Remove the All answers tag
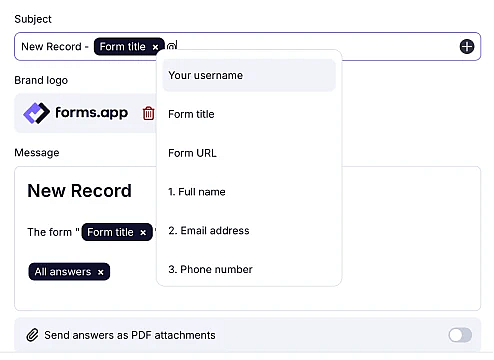The image size is (494, 360). pyautogui.click(x=101, y=272)
